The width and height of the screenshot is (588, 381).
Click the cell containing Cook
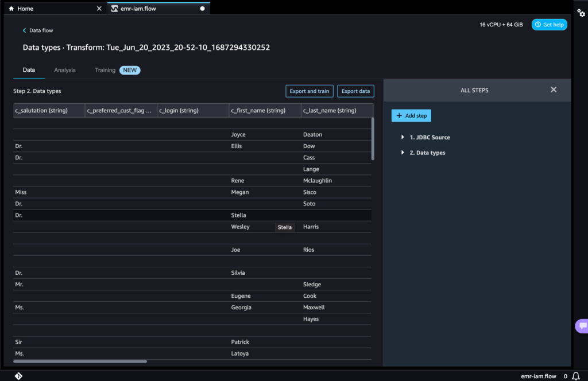coord(336,296)
